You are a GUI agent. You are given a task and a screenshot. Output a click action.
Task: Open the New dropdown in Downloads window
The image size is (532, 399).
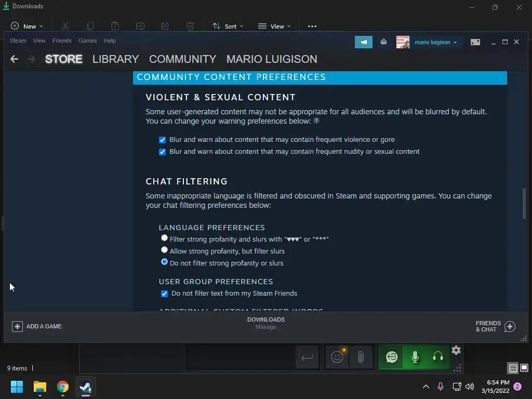27,26
